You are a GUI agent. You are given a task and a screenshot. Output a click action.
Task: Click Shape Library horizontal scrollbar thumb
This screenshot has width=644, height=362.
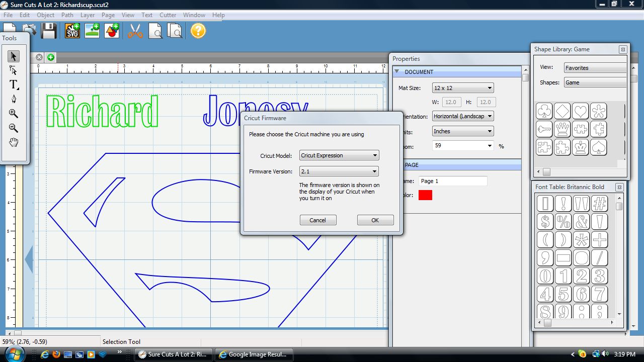pos(546,172)
